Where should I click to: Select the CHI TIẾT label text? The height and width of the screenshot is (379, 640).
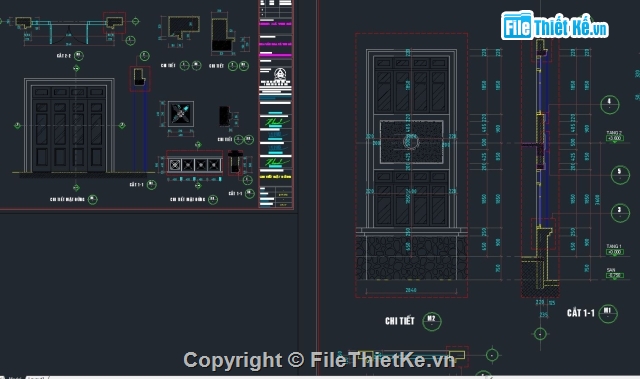click(400, 321)
